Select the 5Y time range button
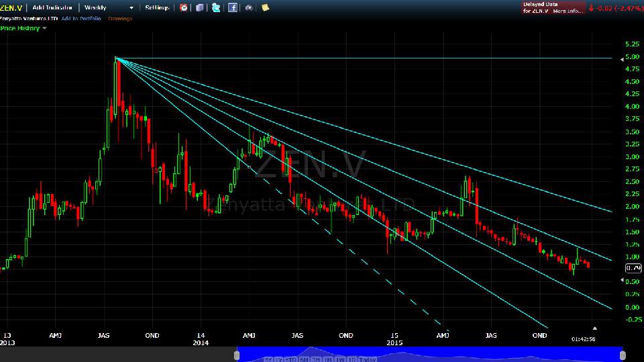 tap(268, 359)
